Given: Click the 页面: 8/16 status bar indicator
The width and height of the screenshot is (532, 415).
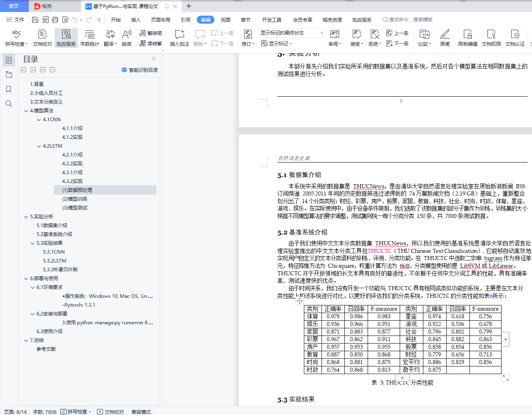Looking at the screenshot, I should point(16,412).
